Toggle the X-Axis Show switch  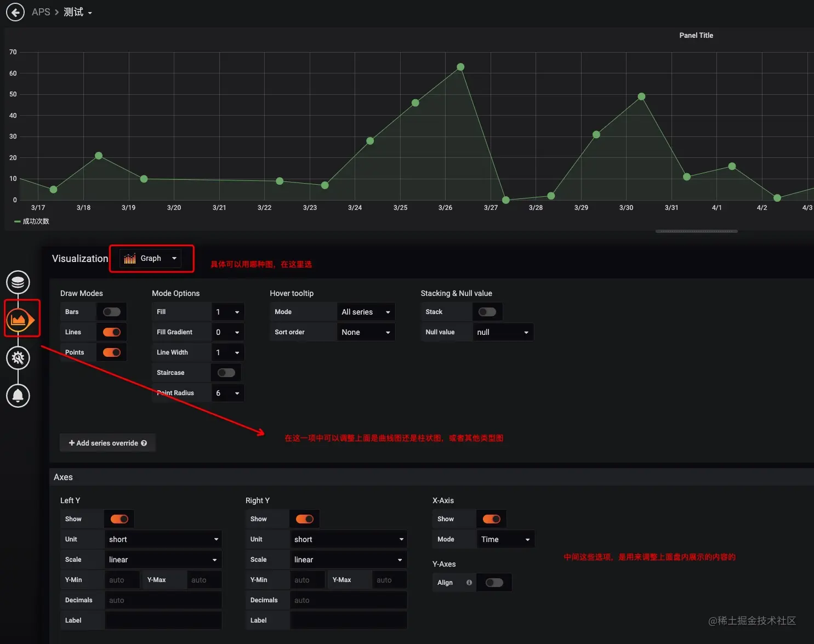click(x=492, y=519)
